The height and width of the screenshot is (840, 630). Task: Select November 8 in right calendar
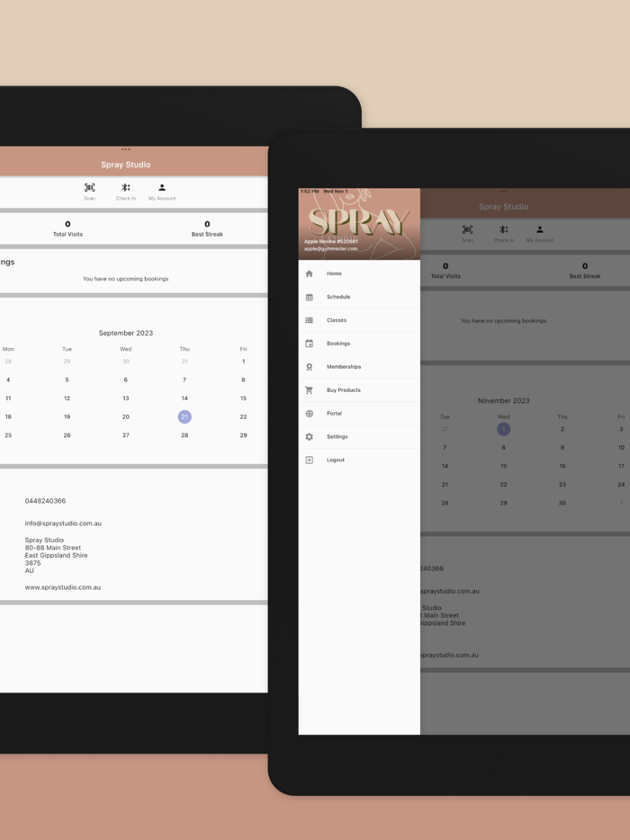(503, 448)
